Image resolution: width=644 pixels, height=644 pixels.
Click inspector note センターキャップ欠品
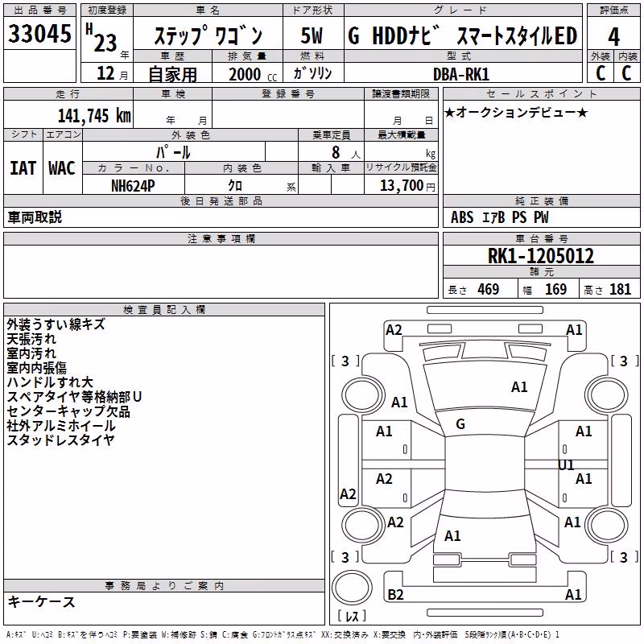point(68,411)
